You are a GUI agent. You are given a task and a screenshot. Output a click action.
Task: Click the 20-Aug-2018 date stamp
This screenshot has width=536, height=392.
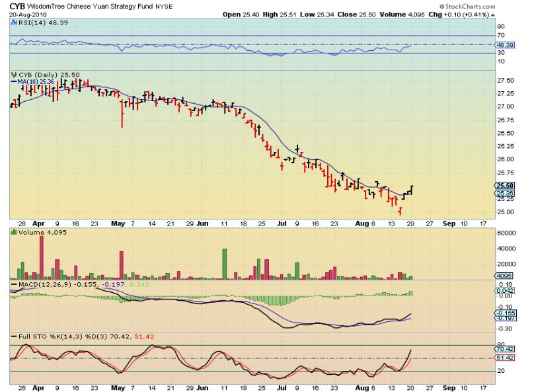28,15
